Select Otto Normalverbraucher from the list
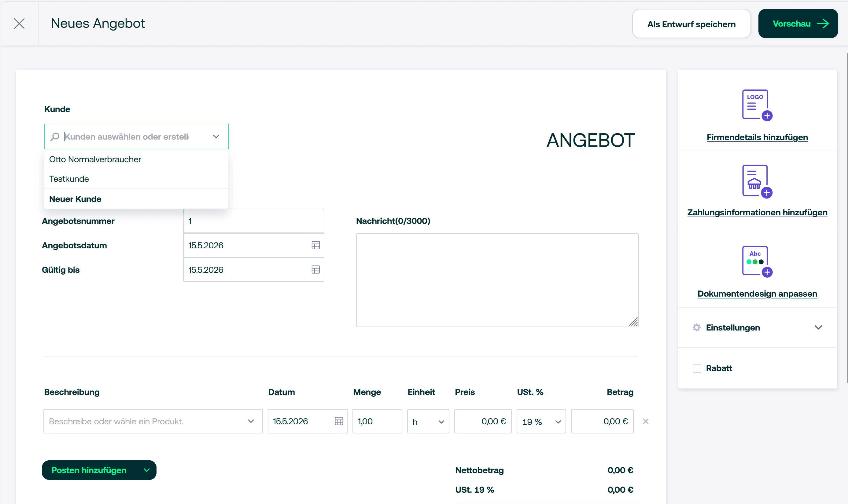The height and width of the screenshot is (504, 848). (136, 159)
